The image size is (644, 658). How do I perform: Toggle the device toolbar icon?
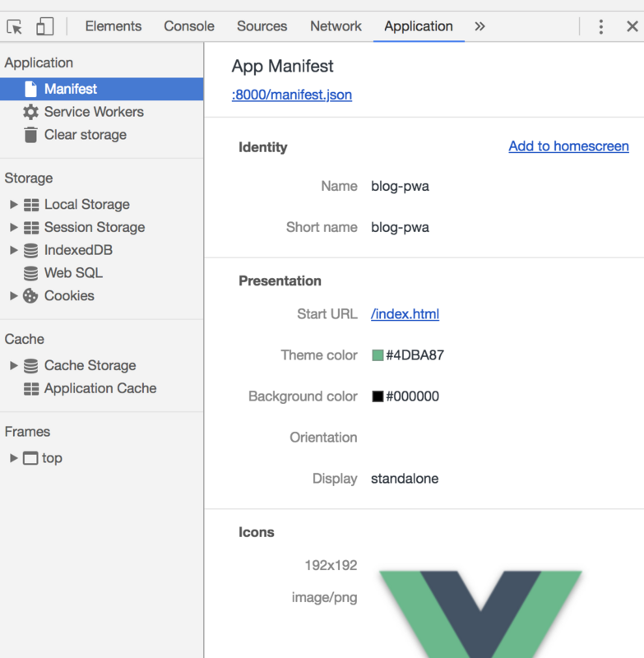click(44, 26)
